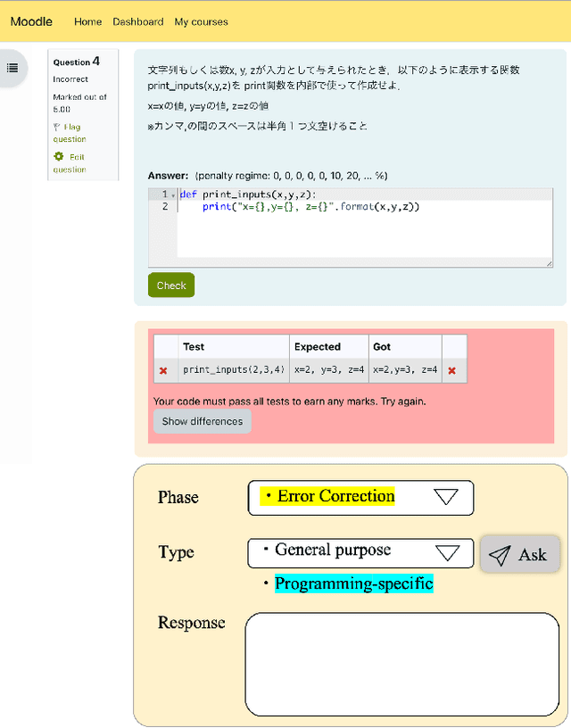Image resolution: width=571 pixels, height=728 pixels.
Task: Click the Response label
Action: [191, 623]
